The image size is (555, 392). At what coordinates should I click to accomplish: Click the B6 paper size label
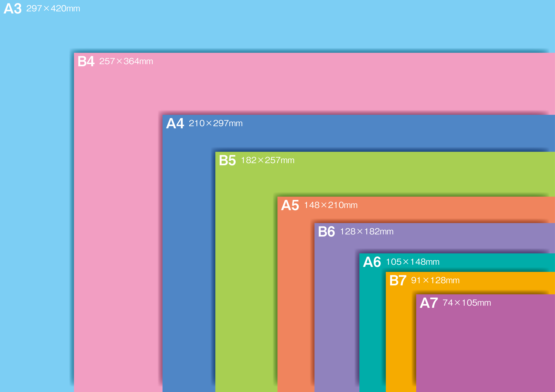tap(327, 232)
